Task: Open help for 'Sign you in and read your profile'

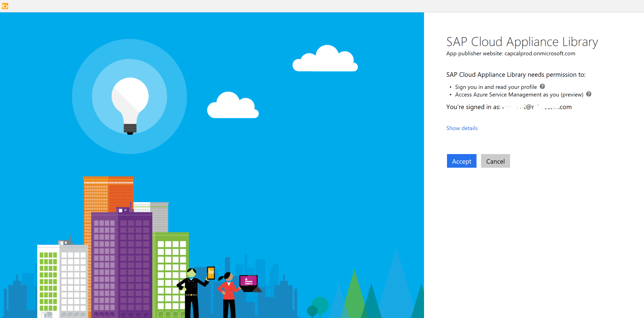Action: (x=542, y=86)
